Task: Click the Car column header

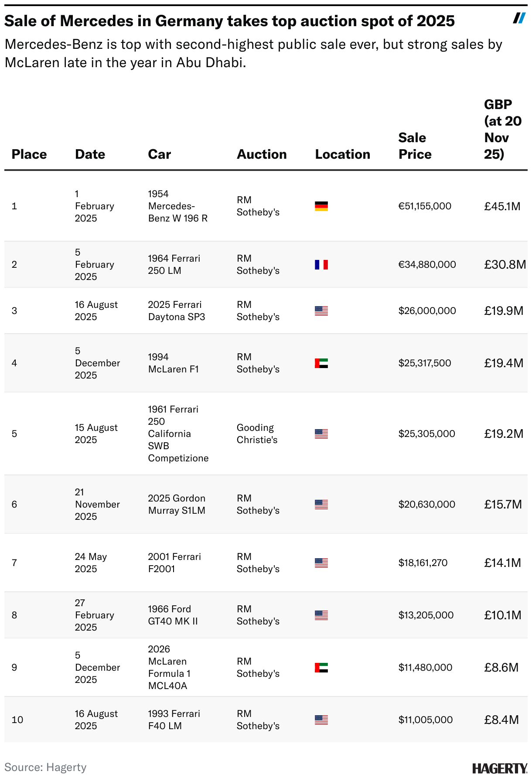Action: tap(160, 154)
